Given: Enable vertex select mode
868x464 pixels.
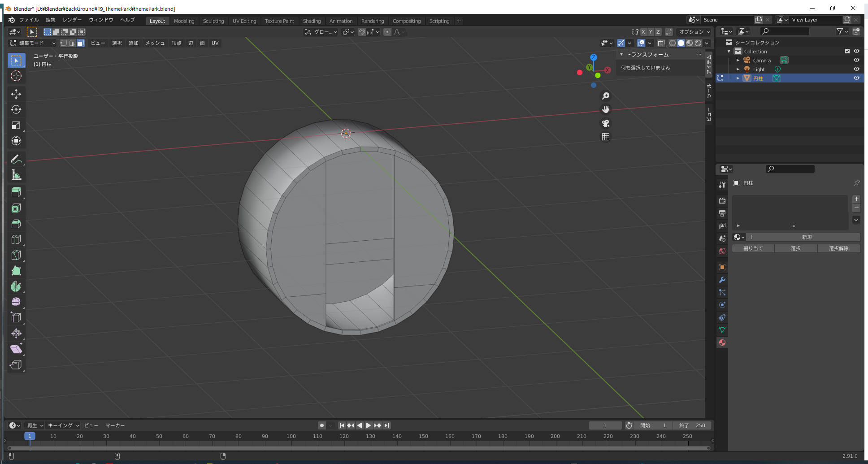Looking at the screenshot, I should click(x=64, y=43).
